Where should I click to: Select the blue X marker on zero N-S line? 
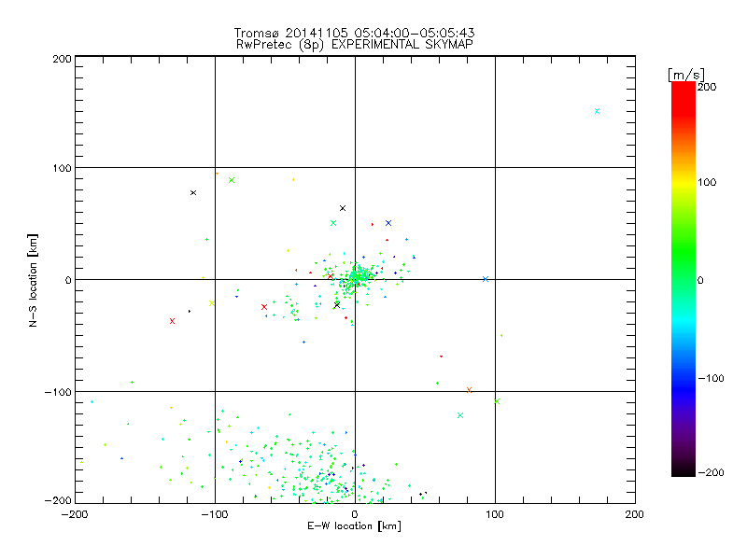pos(485,279)
